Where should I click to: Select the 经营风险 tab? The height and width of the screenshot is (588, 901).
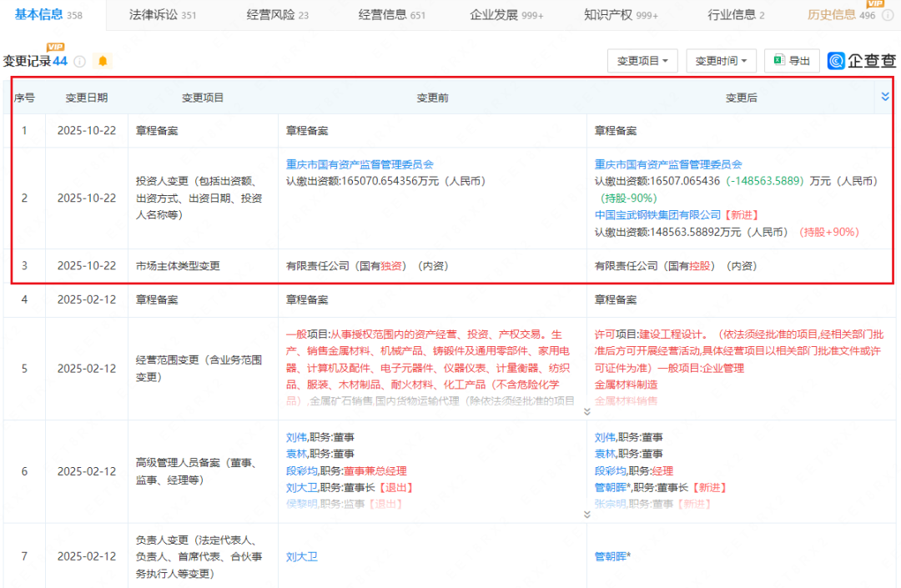click(x=277, y=15)
